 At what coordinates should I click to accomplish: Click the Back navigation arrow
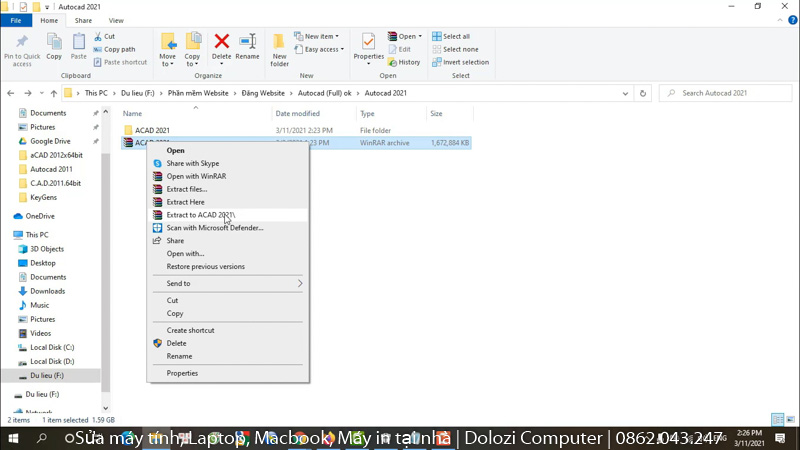tap(11, 93)
